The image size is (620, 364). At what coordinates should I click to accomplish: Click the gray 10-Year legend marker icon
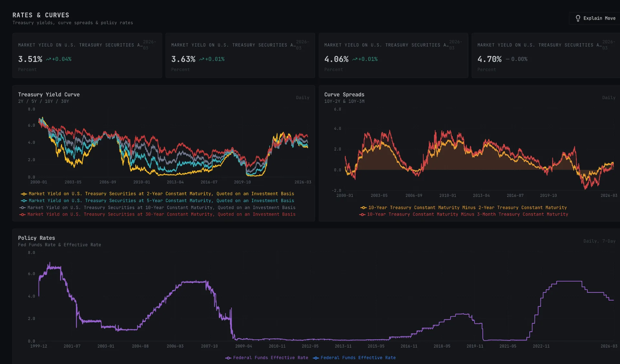pos(23,208)
